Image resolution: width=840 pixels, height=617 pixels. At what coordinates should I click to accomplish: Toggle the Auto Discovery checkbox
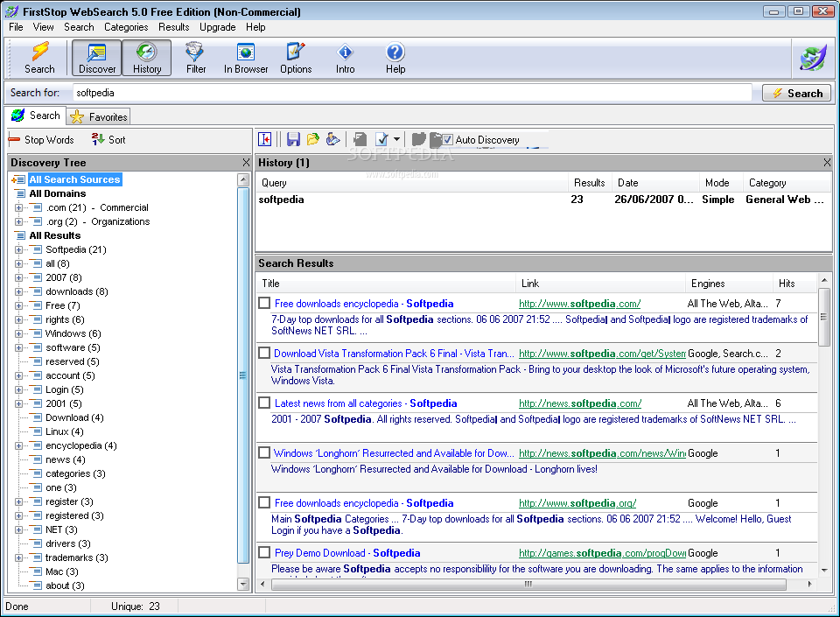447,140
